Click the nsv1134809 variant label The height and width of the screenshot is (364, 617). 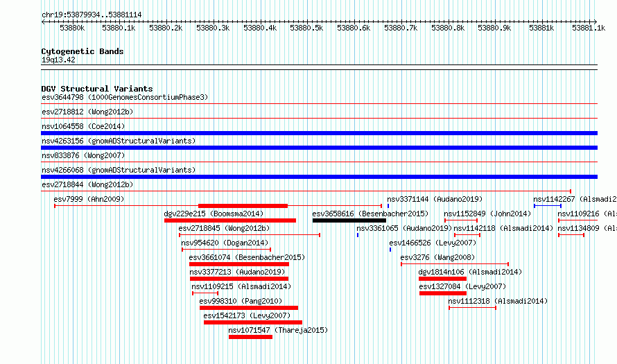pos(587,228)
